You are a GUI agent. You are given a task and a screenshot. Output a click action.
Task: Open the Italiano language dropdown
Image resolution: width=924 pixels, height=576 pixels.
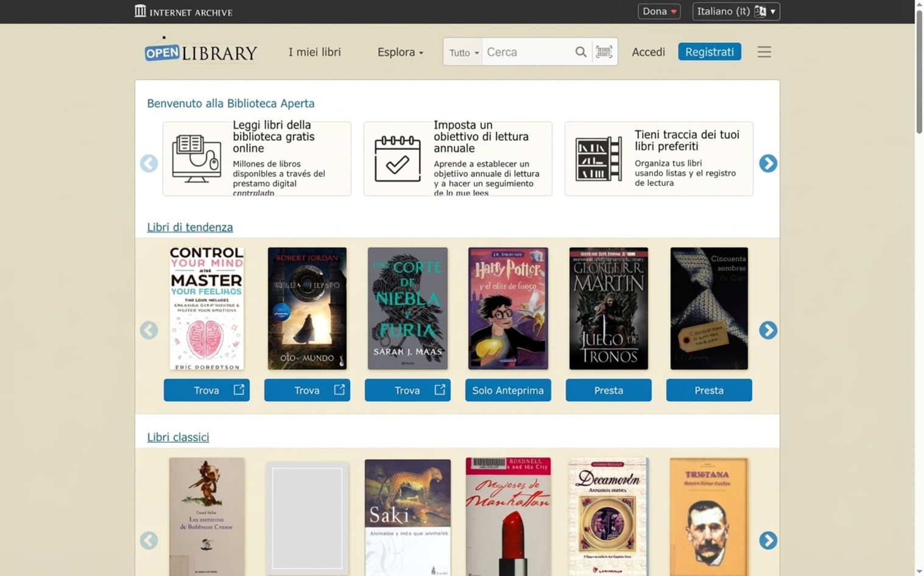(736, 11)
